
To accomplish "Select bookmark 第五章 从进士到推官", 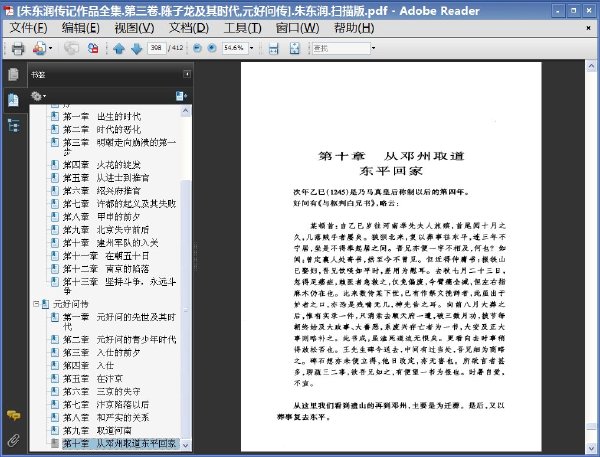I will pos(106,178).
